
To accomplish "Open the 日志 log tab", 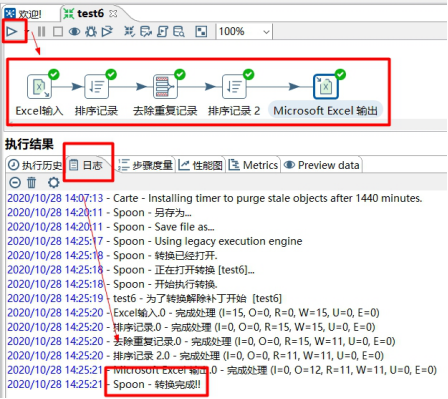I will coord(86,165).
